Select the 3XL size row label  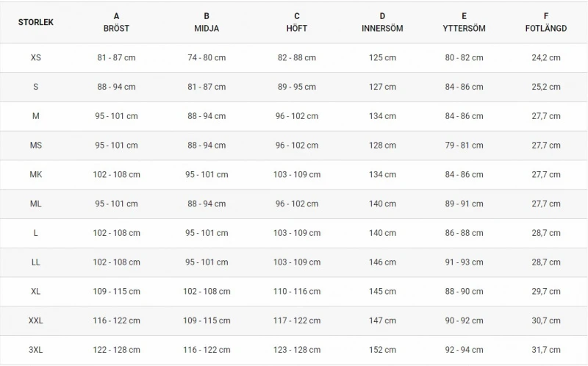(x=36, y=351)
